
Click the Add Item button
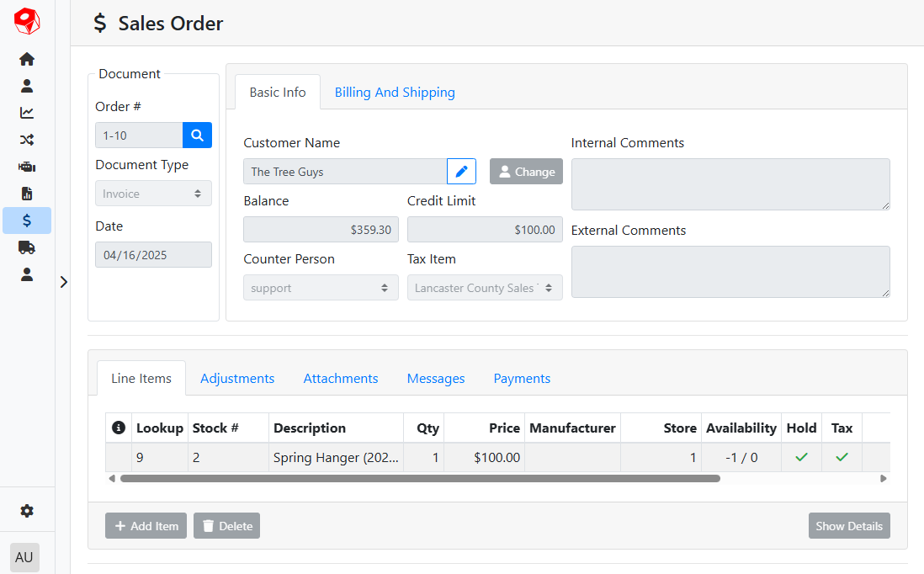[x=146, y=526]
